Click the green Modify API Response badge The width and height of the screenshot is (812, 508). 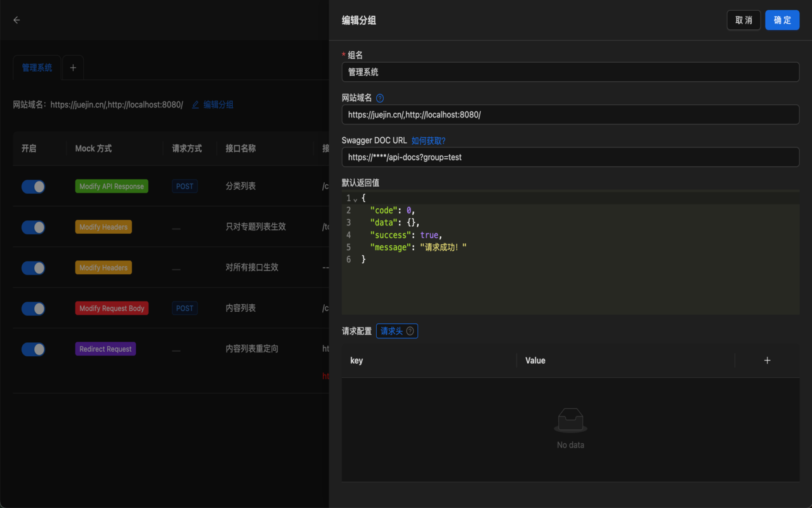click(x=112, y=186)
